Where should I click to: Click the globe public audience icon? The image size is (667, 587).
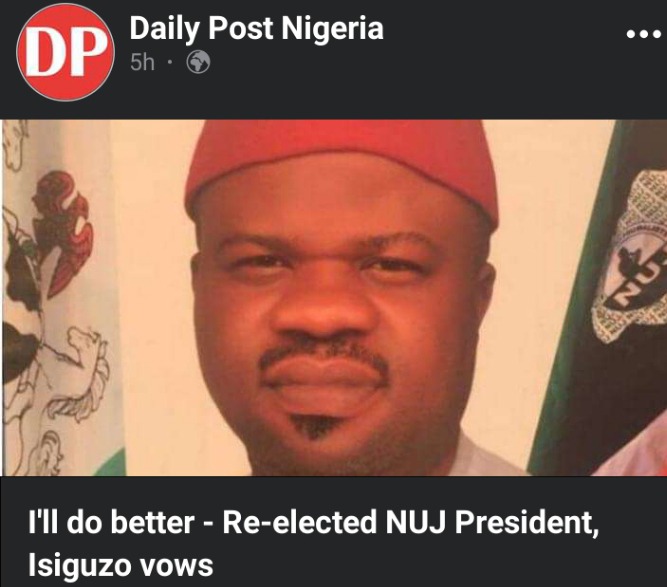198,62
